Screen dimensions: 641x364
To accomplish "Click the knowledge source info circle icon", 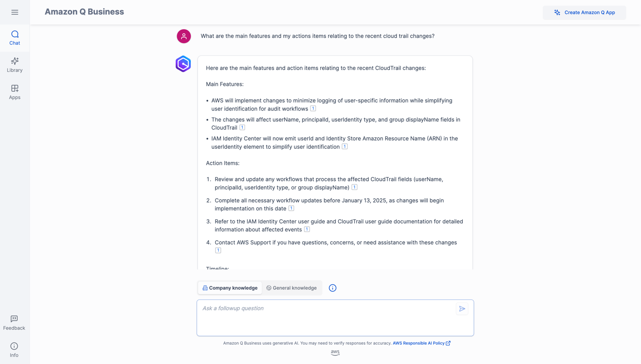I will pyautogui.click(x=332, y=288).
